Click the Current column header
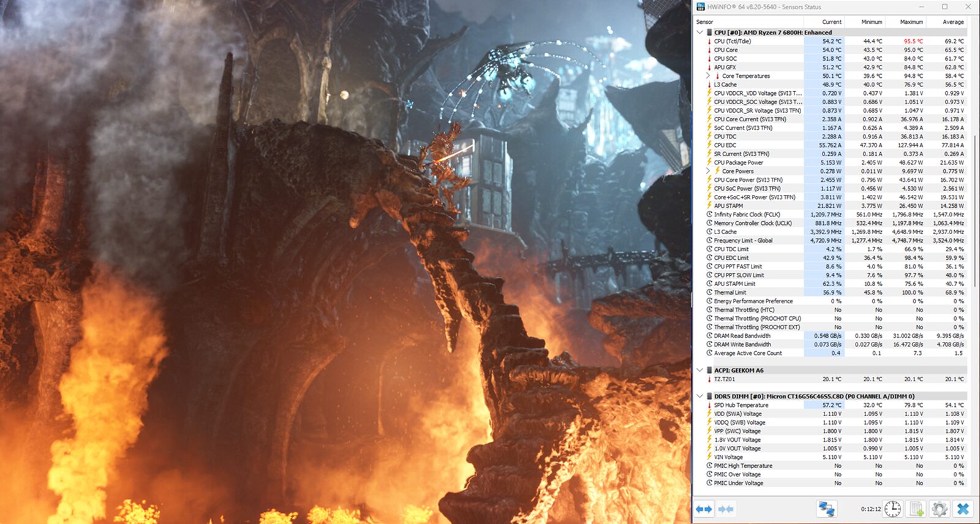This screenshot has height=524, width=980. (832, 22)
